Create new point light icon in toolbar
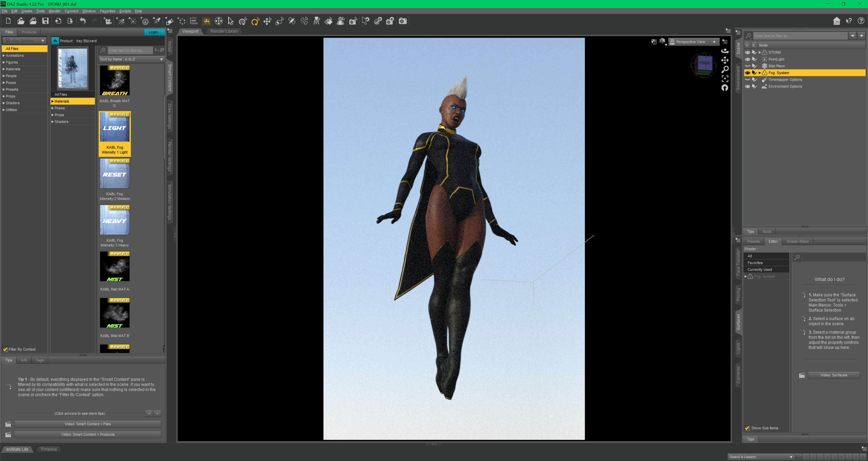Image resolution: width=868 pixels, height=461 pixels. click(132, 21)
